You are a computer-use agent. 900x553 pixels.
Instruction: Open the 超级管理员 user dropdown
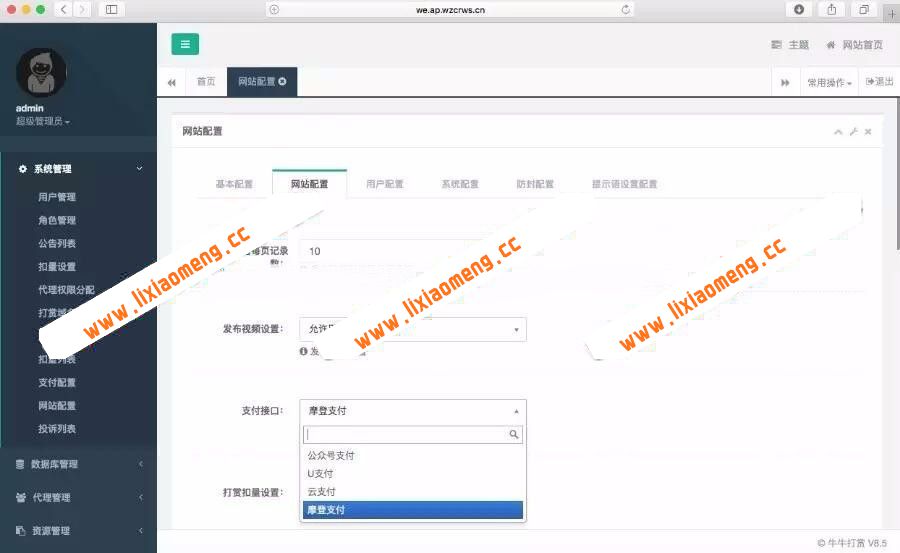(42, 121)
